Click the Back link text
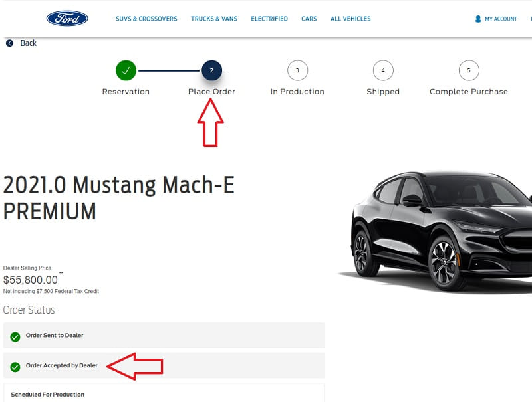Image resolution: width=532 pixels, height=402 pixels. pyautogui.click(x=28, y=43)
